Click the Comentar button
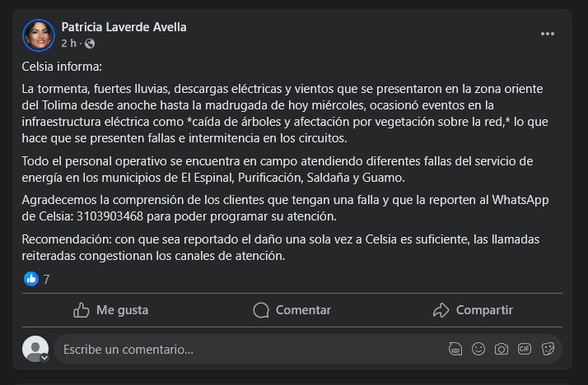The height and width of the screenshot is (385, 588). point(292,310)
